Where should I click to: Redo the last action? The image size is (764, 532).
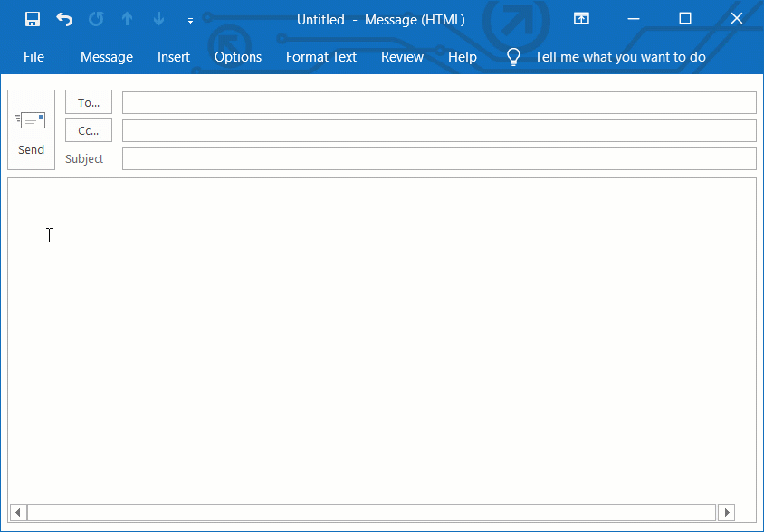[x=94, y=18]
